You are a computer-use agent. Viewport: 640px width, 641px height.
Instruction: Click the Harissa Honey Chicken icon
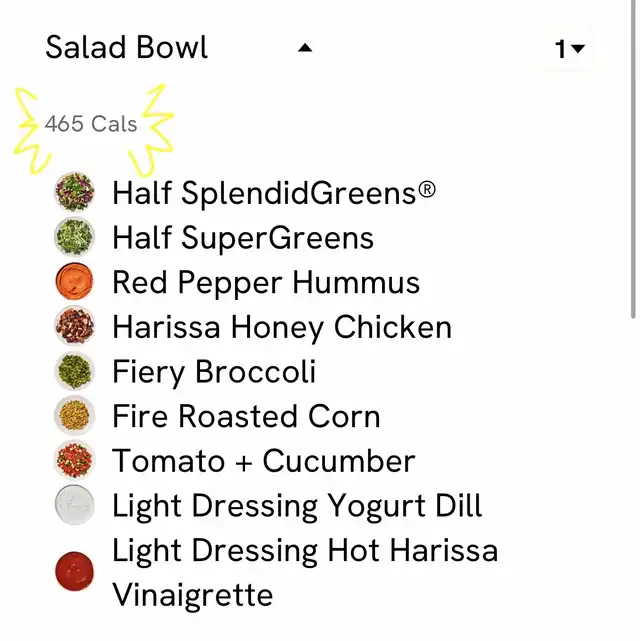75,327
